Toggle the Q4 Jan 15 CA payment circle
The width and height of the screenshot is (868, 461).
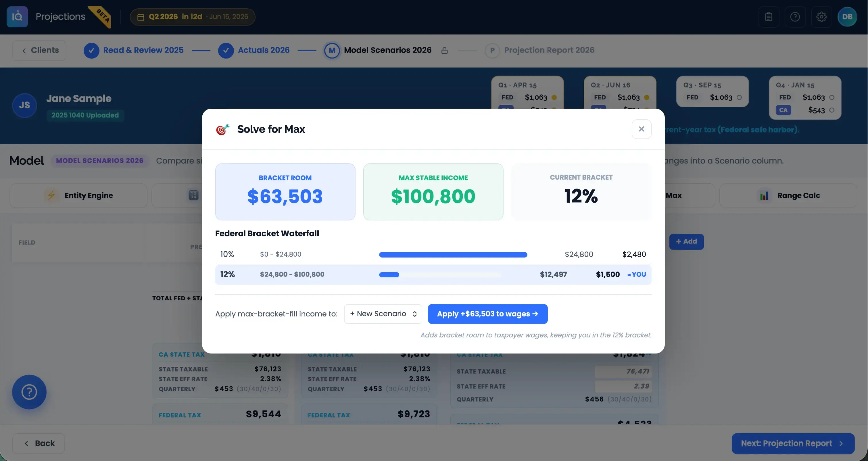[831, 110]
